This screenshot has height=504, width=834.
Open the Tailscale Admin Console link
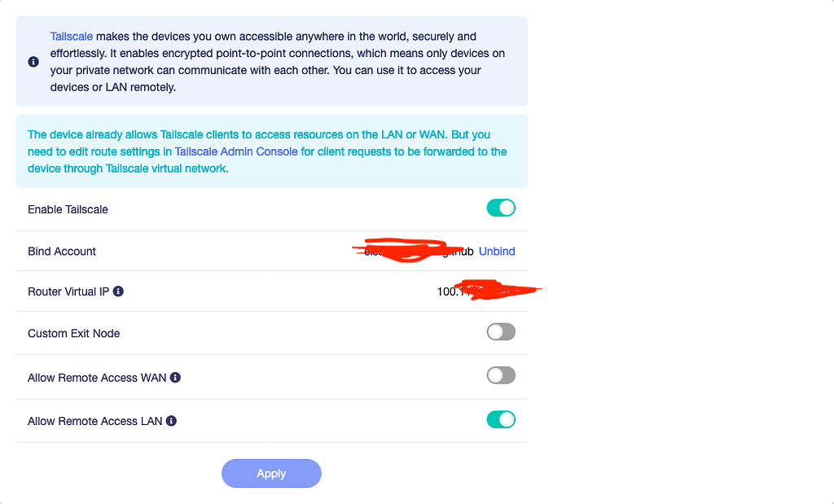click(236, 151)
